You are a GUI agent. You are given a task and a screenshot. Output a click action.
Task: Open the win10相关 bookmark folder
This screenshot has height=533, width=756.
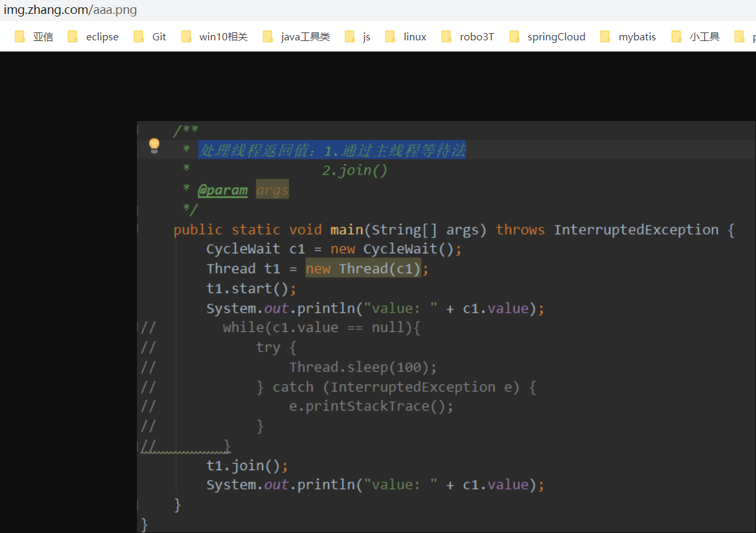point(214,36)
